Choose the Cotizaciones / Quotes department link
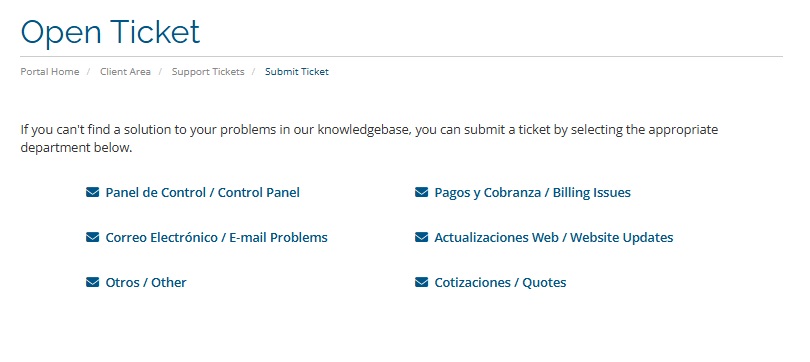The height and width of the screenshot is (362, 810). 500,282
